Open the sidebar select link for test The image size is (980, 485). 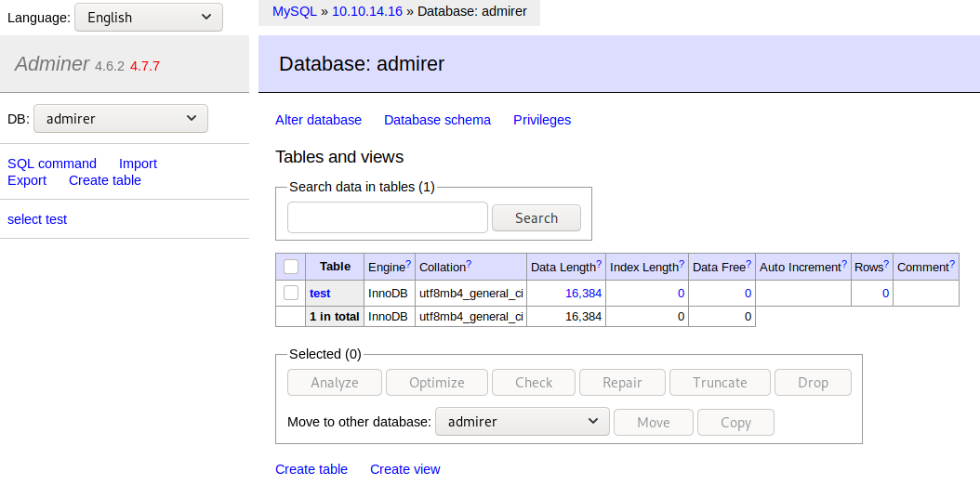[x=23, y=219]
